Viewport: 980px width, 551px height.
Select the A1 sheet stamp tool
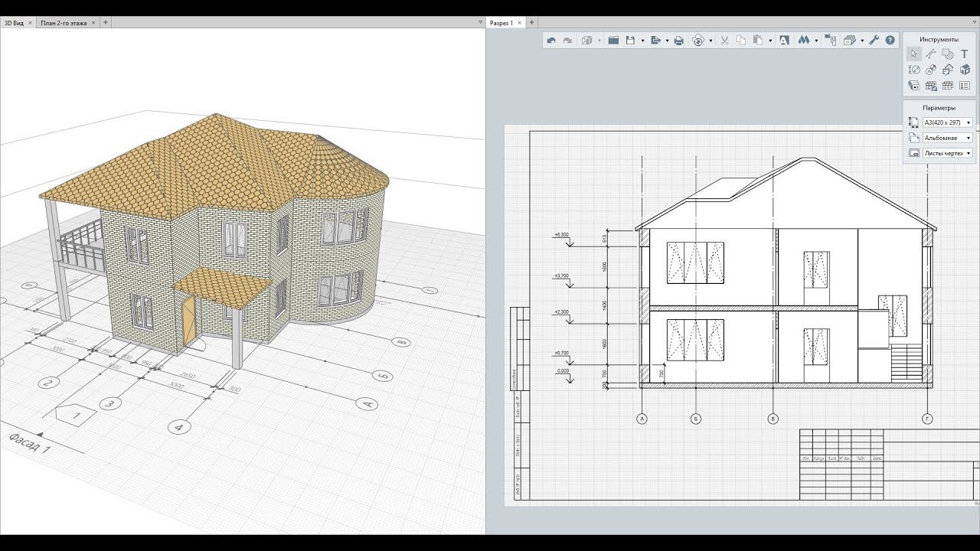pos(913,86)
